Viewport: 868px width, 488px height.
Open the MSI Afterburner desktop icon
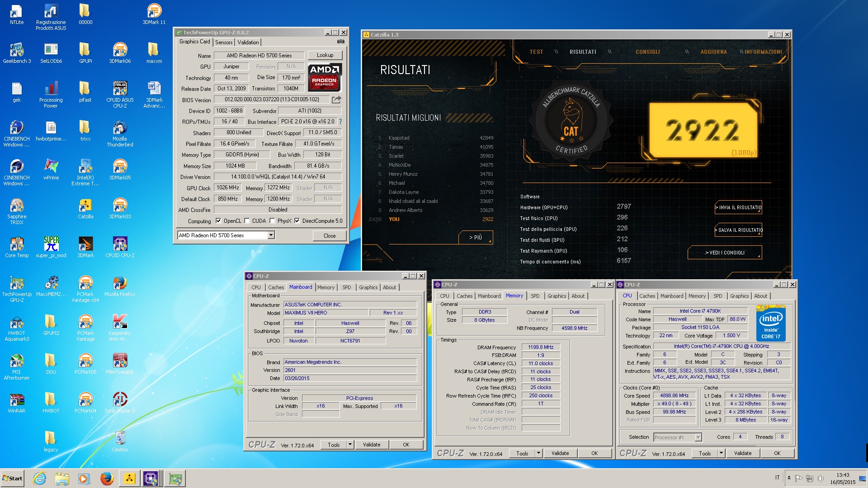17,366
